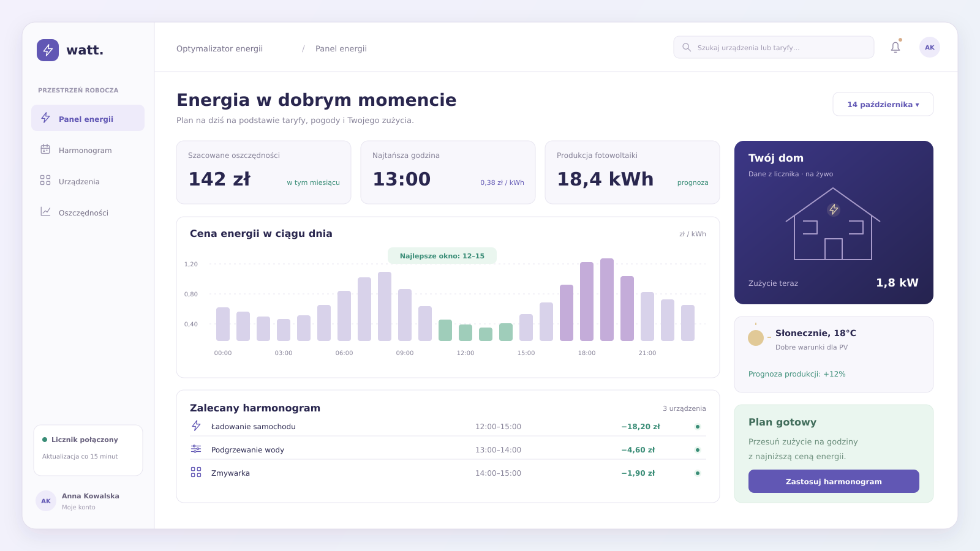Open the 14 października date dropdown
The height and width of the screenshot is (551, 980).
883,104
